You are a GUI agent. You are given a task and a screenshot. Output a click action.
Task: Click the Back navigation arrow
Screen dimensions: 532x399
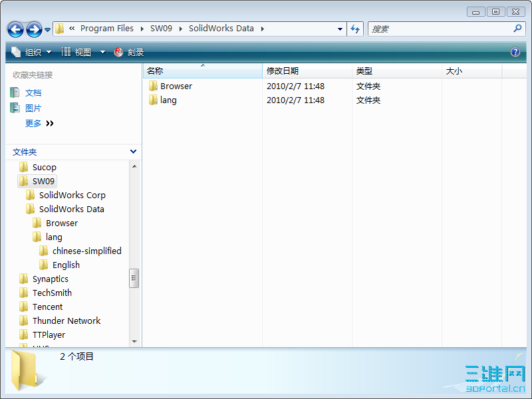pos(15,29)
